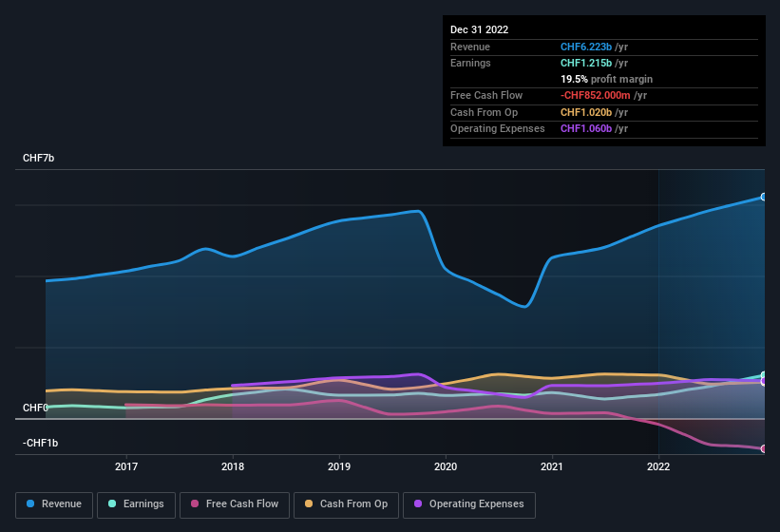Click the Free Cash Flow label in tooltip
Viewport: 780px width, 532px height.
coord(486,95)
